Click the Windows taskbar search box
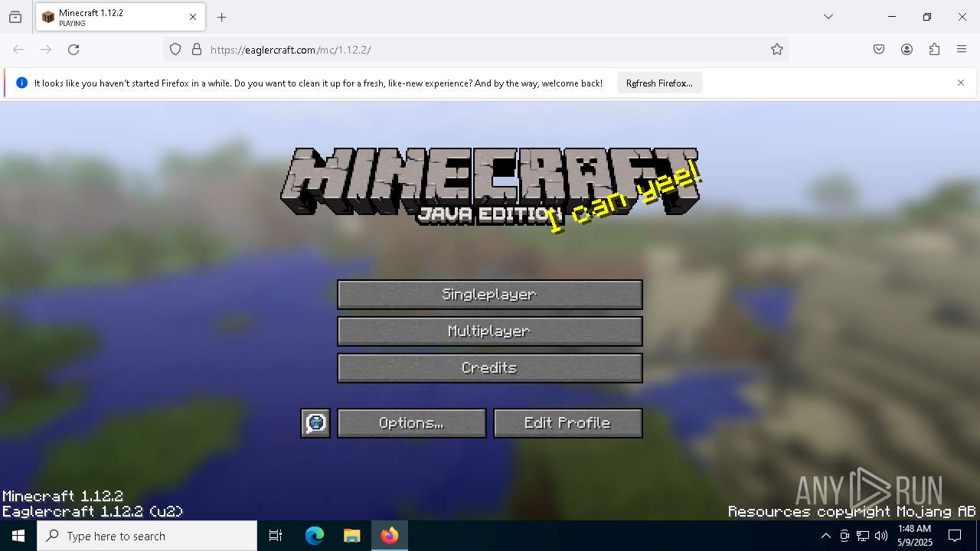The image size is (980, 551). pyautogui.click(x=147, y=536)
